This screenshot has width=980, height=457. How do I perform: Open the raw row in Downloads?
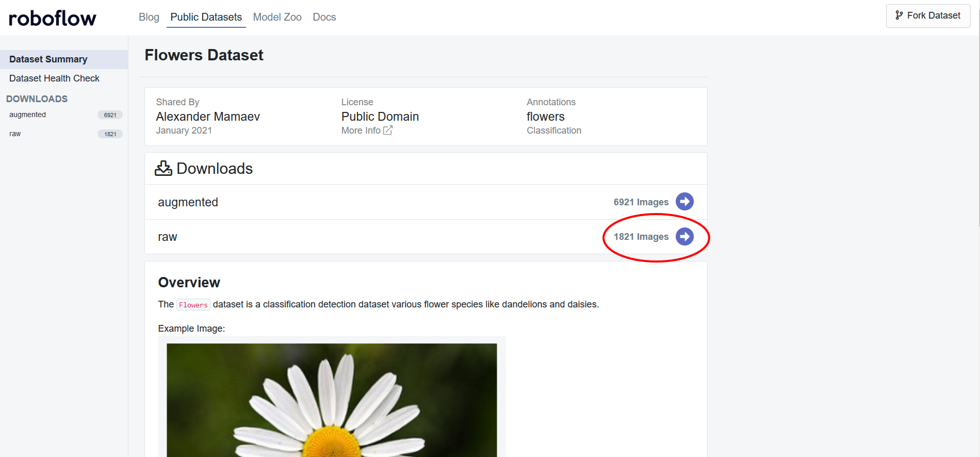(x=426, y=237)
